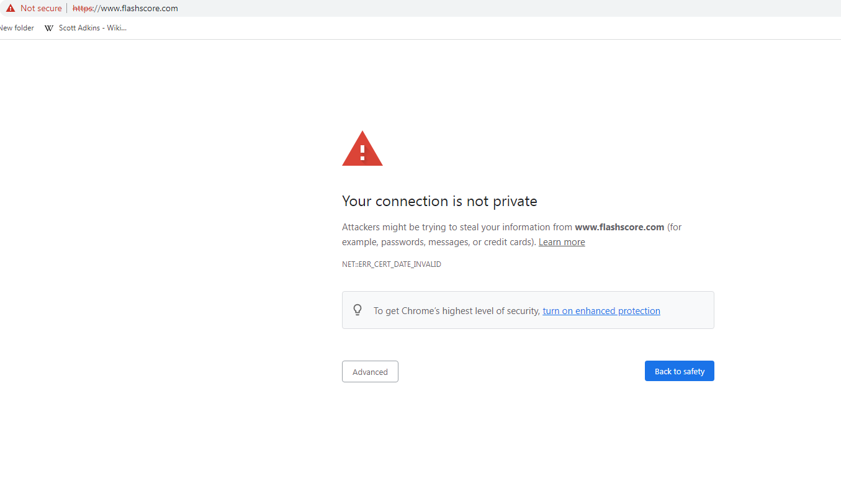Click the large red warning triangle
The image size is (841, 504).
click(x=362, y=150)
